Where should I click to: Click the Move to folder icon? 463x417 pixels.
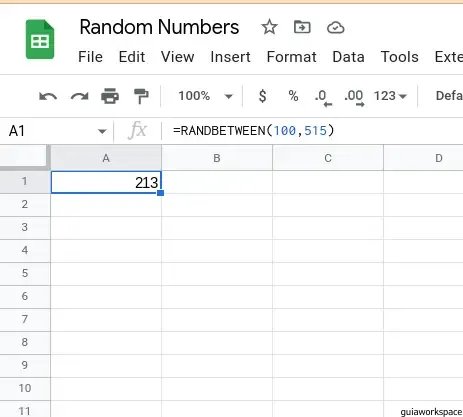[302, 27]
